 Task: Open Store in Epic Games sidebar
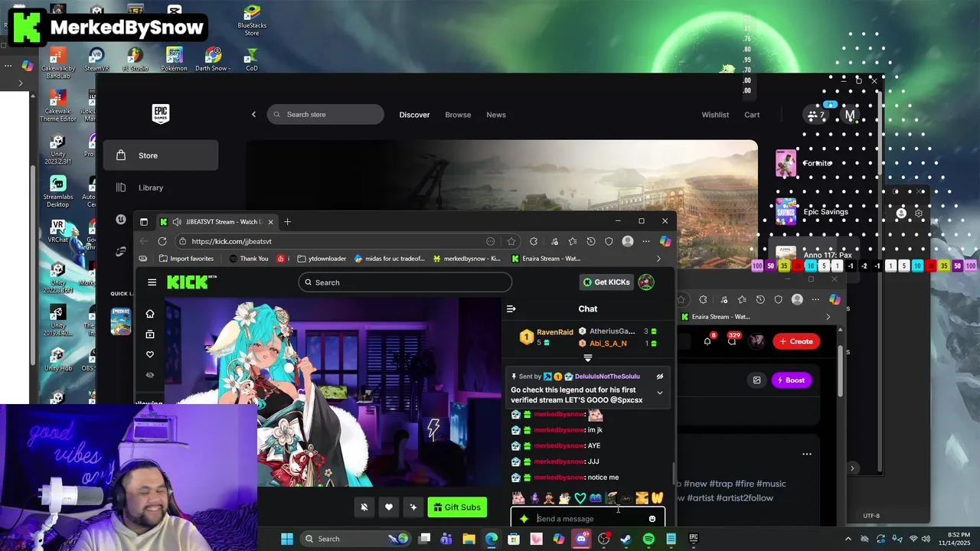[x=161, y=155]
